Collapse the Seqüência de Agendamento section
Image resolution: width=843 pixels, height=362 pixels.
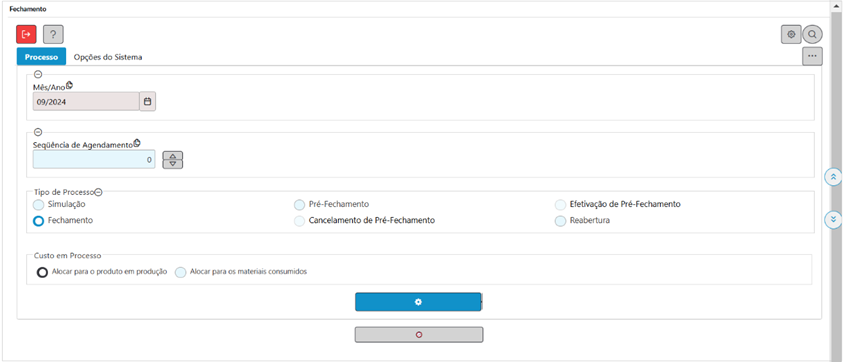[38, 132]
